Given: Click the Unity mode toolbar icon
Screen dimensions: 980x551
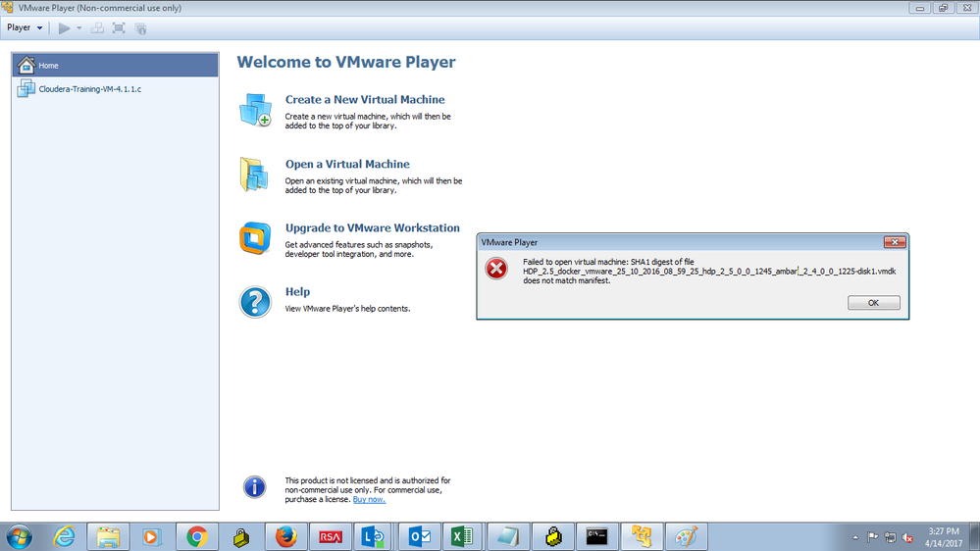Looking at the screenshot, I should click(140, 28).
